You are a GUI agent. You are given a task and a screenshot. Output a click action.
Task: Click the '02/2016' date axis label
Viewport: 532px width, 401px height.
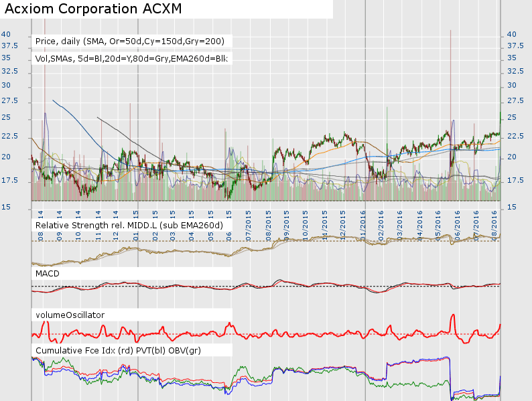pos(381,226)
